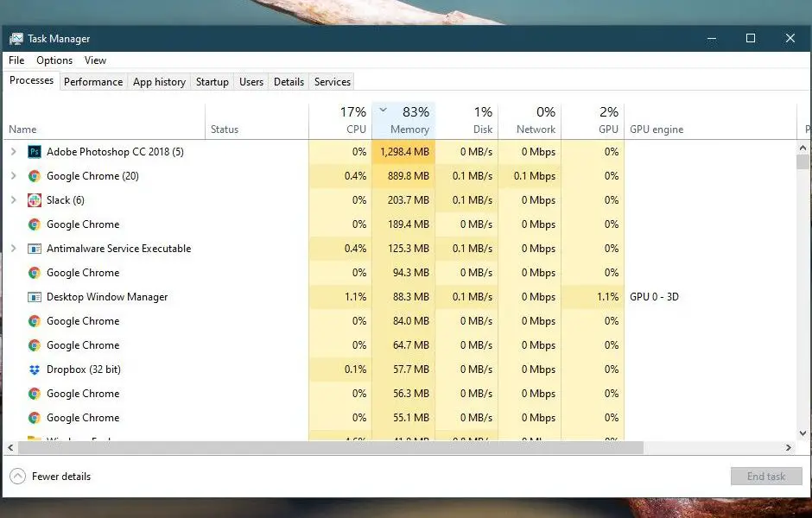Screen dimensions: 812x518
Task: Click the 0.1 Mbps network value
Action: [535, 176]
